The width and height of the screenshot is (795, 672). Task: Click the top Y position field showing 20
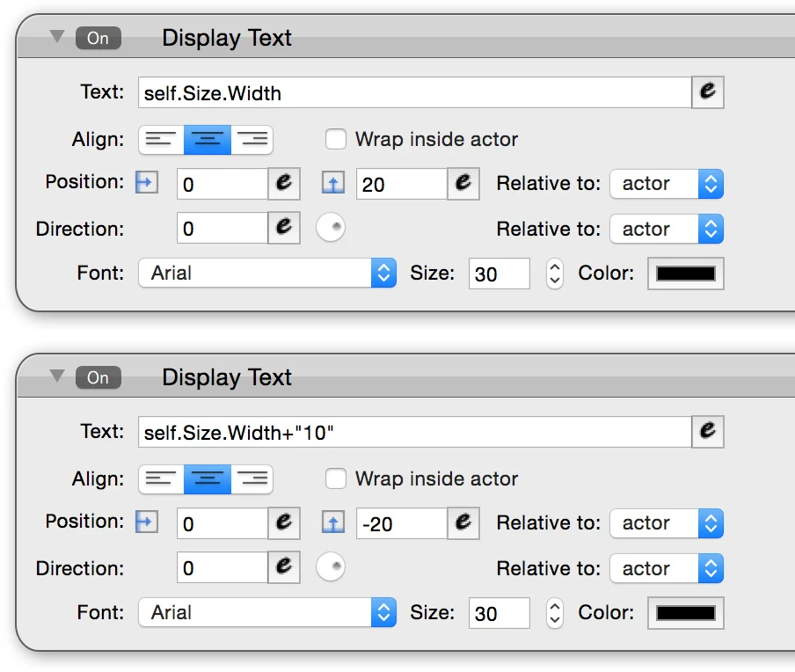[402, 184]
